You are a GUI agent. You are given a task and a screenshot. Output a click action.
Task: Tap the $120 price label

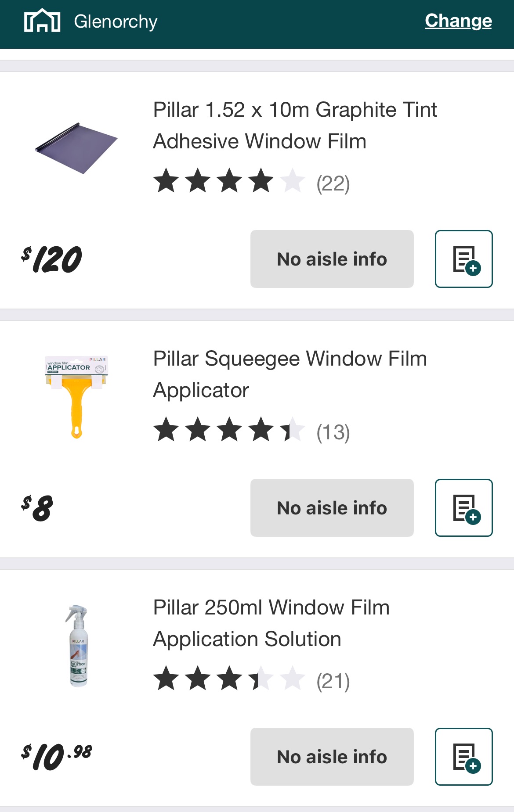point(52,259)
